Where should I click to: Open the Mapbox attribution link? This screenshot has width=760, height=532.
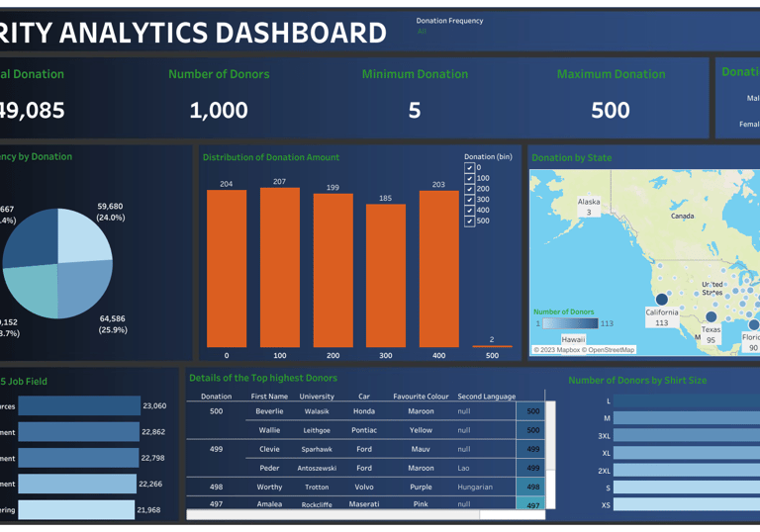click(556, 350)
